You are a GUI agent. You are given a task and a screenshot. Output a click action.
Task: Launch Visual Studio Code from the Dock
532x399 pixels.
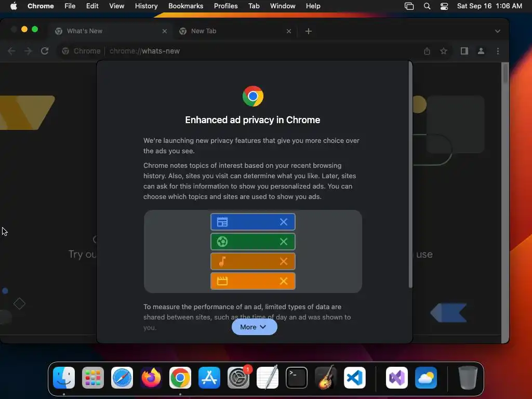(x=354, y=378)
